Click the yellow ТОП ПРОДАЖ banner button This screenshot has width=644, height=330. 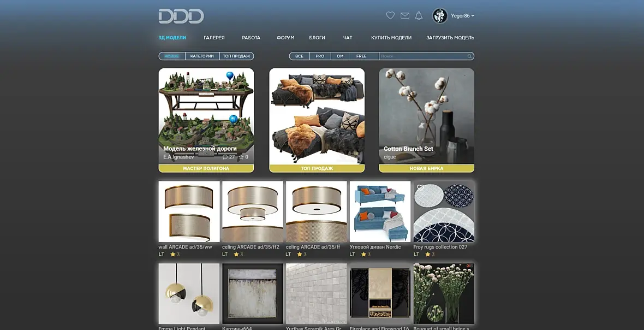point(317,168)
